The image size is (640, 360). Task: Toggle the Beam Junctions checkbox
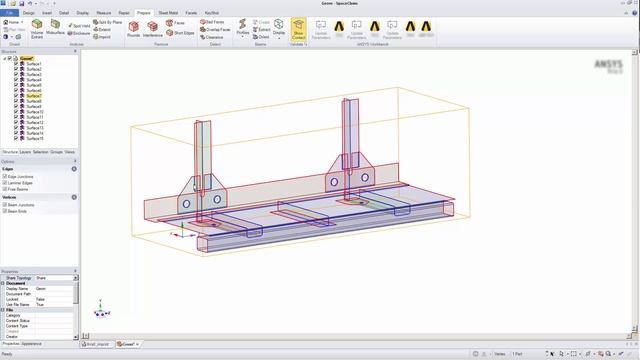[5, 204]
